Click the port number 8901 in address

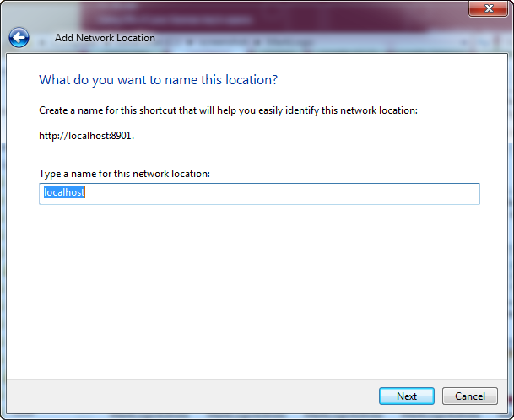click(x=122, y=135)
